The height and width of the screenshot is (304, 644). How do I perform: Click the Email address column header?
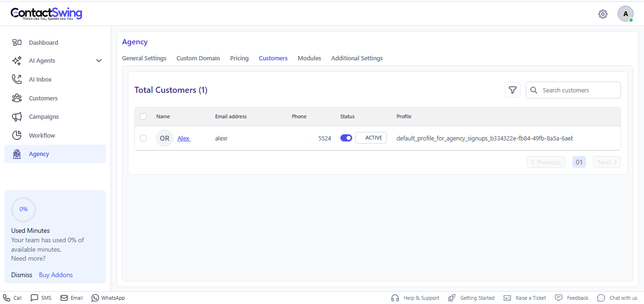[x=231, y=116]
